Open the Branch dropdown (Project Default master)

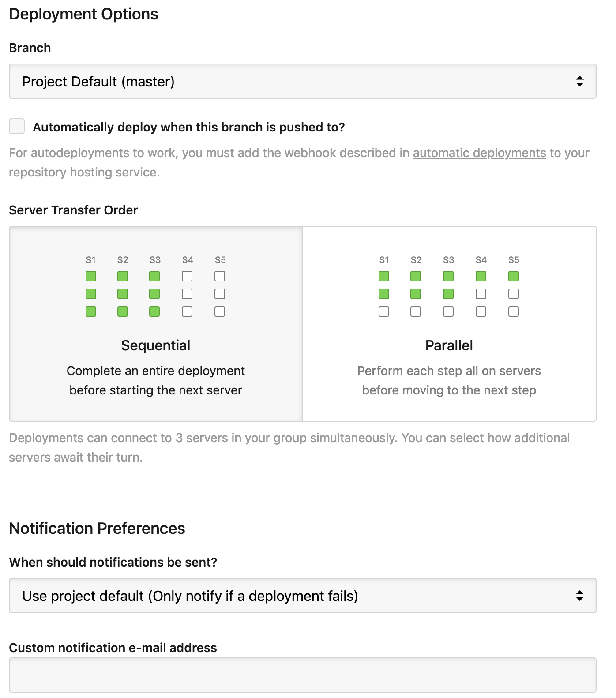coord(302,81)
